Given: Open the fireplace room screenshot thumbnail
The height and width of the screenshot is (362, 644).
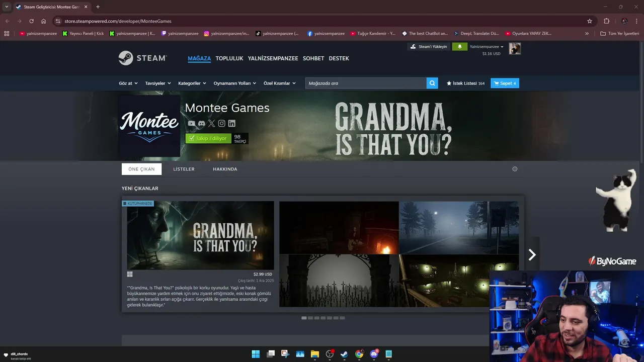Looking at the screenshot, I should [339, 228].
